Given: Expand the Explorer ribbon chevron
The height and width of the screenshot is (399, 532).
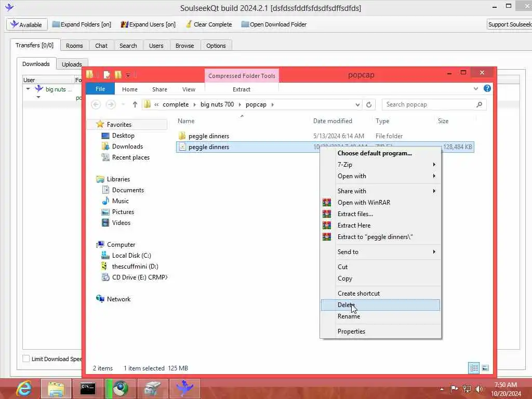Looking at the screenshot, I should (476, 88).
